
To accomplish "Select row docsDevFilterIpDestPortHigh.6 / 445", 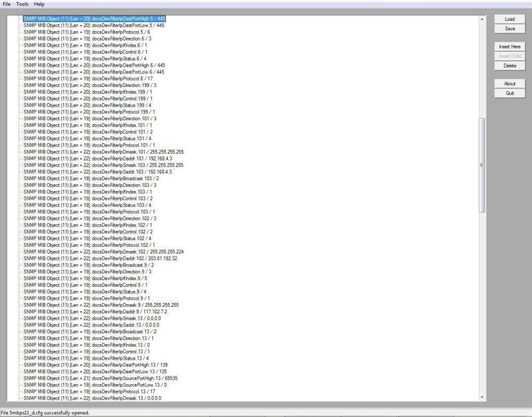I will coord(94,65).
